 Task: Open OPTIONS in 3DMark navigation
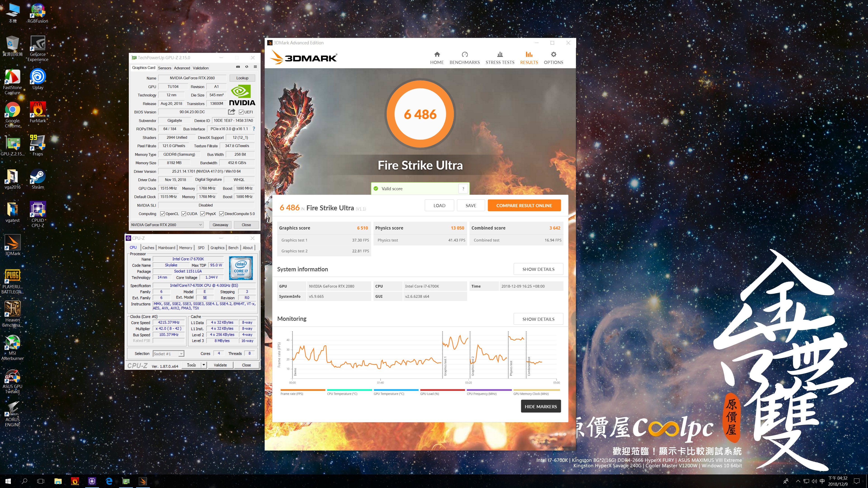click(553, 58)
